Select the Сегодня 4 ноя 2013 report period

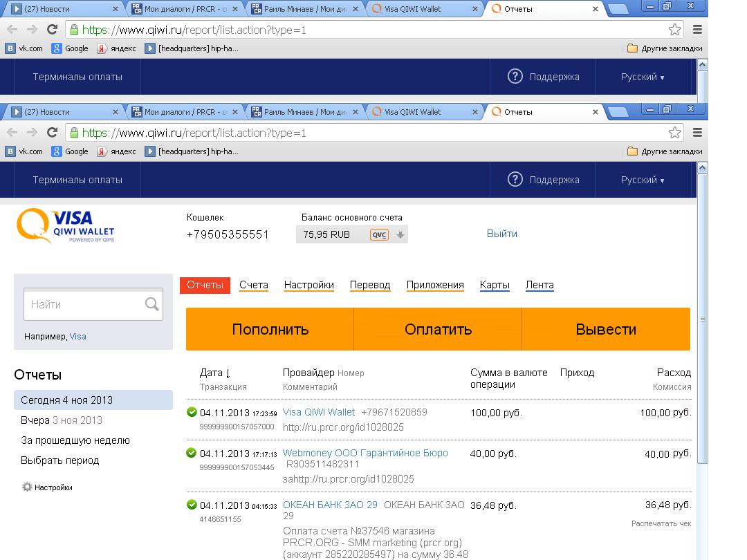[93, 400]
